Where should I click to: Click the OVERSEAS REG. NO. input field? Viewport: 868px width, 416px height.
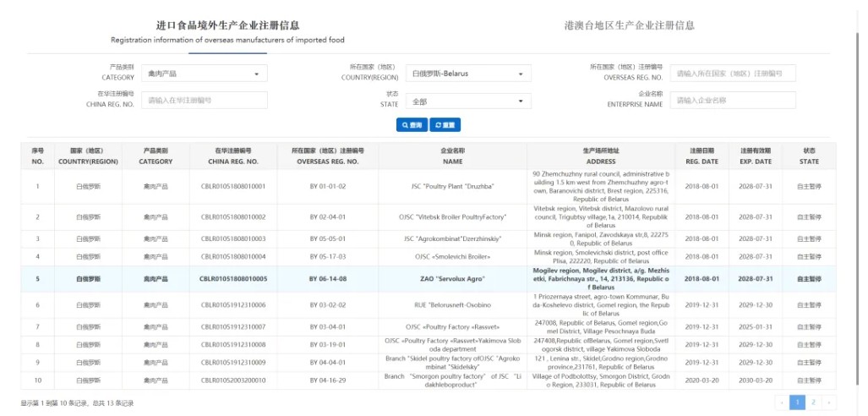point(733,73)
